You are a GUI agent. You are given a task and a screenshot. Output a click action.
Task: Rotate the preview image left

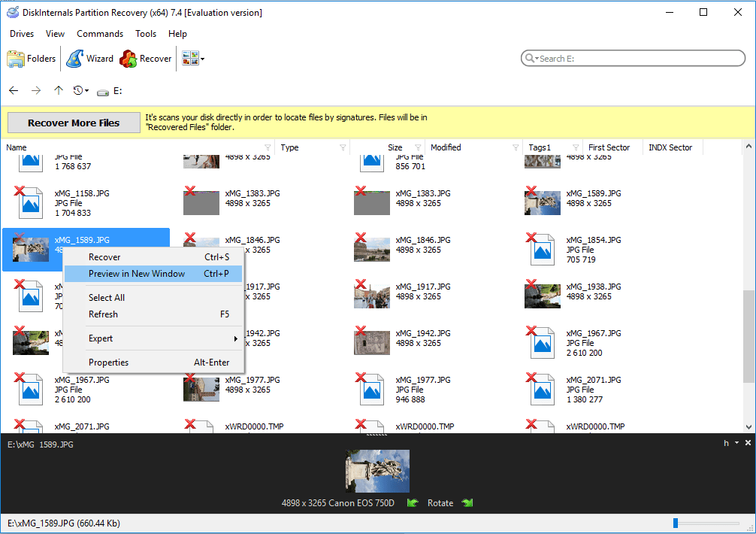click(413, 503)
